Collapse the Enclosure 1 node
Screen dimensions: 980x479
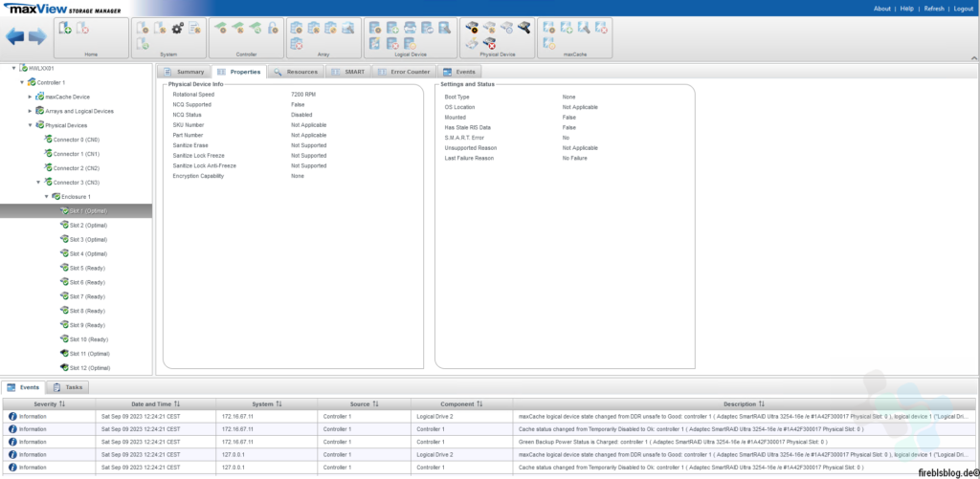[46, 197]
